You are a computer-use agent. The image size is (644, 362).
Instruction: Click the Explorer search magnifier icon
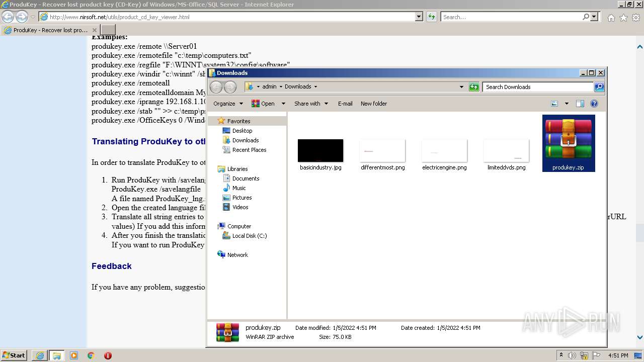coord(599,87)
